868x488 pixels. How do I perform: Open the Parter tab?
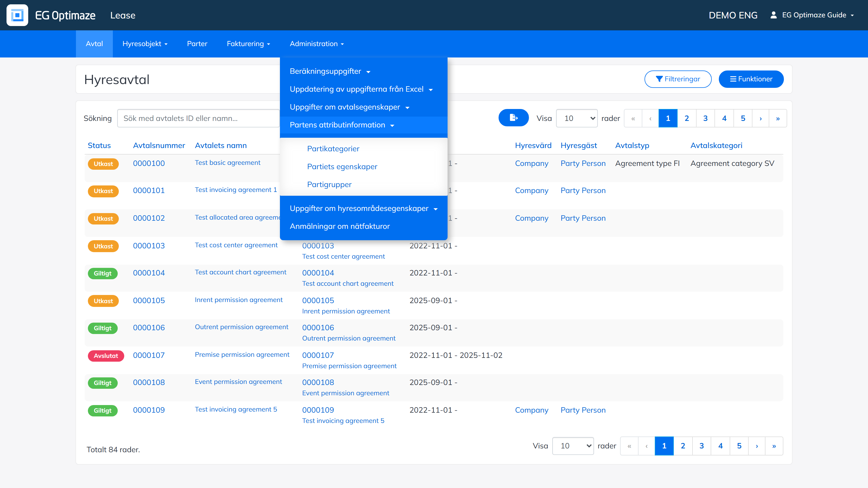point(197,44)
